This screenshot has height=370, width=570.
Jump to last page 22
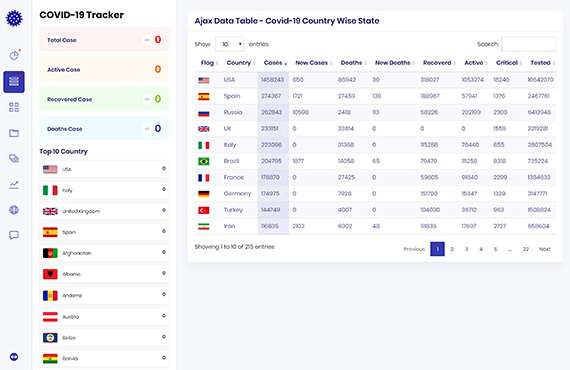(x=526, y=249)
